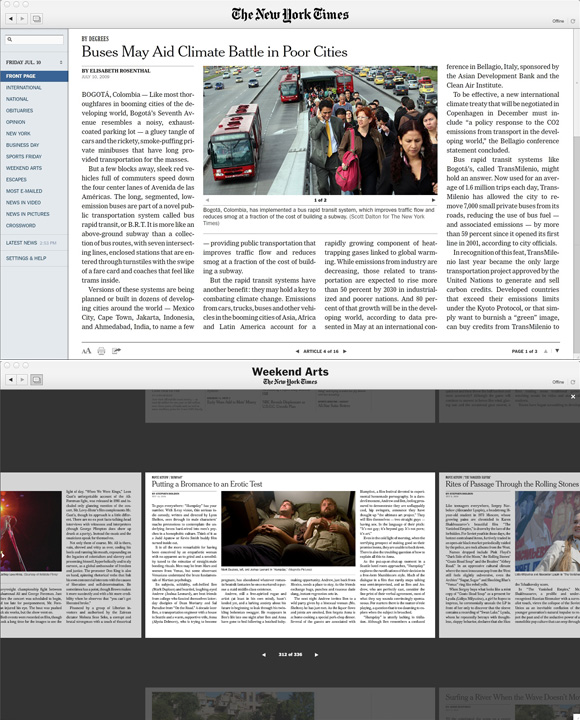Open Latest News in sidebar
The height and width of the screenshot is (720, 580).
[x=31, y=243]
